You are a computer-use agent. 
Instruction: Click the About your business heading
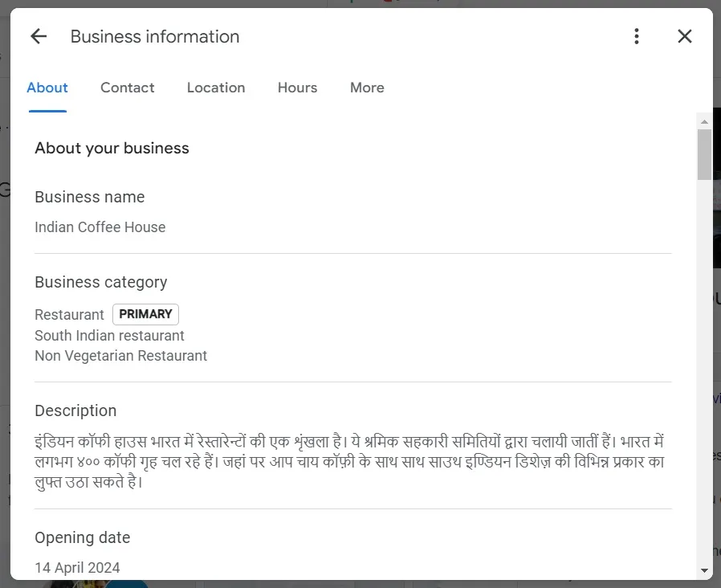(x=112, y=148)
